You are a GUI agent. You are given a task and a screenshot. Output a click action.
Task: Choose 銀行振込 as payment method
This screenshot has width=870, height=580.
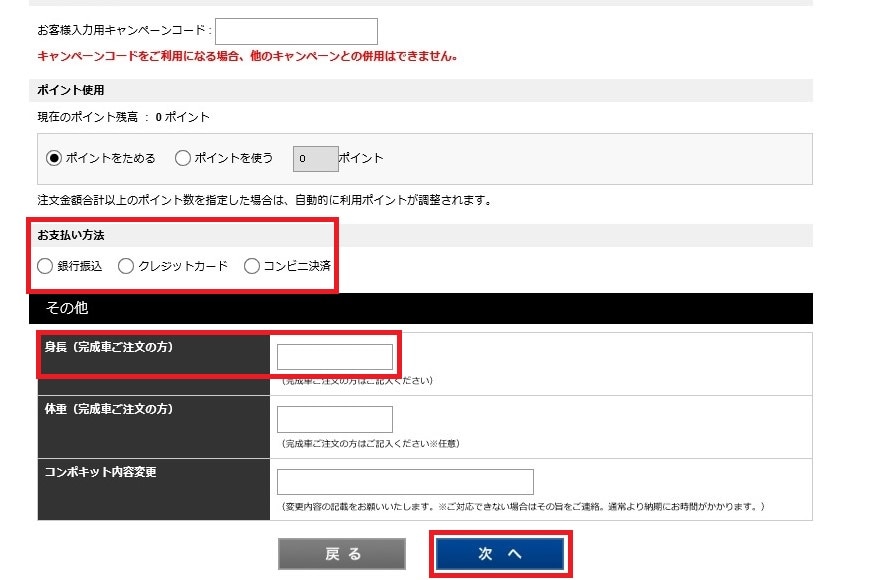(45, 266)
